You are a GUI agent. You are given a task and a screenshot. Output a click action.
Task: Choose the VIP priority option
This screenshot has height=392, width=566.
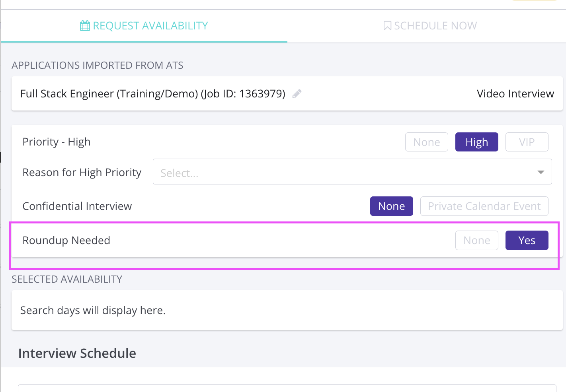527,142
